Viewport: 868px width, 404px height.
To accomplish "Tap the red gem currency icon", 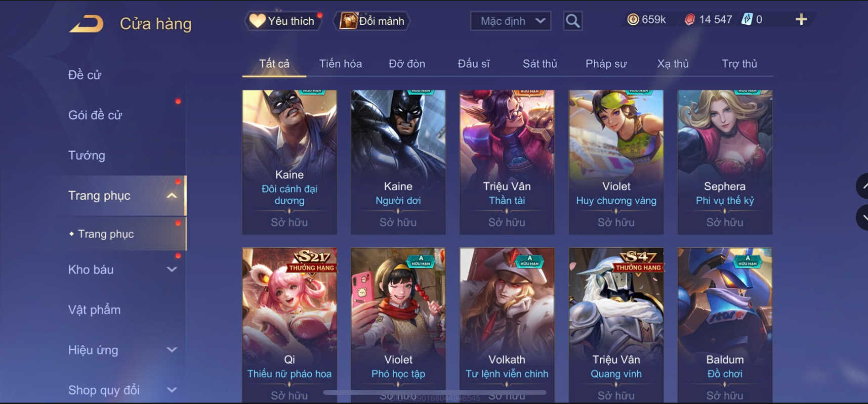I will (x=689, y=20).
